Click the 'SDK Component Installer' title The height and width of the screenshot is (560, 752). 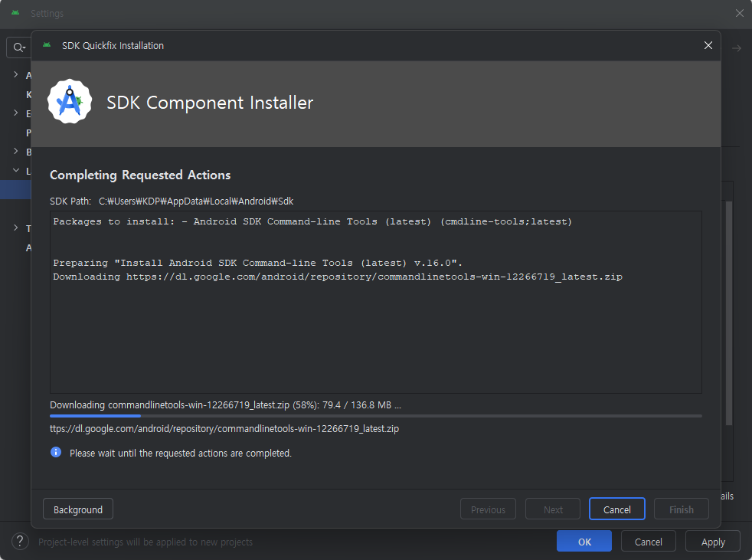pyautogui.click(x=210, y=103)
